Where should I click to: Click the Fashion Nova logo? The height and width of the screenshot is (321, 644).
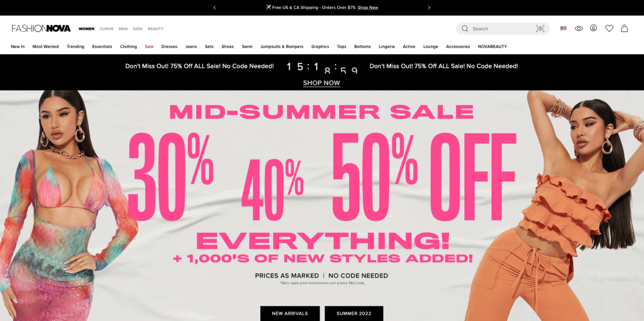tap(41, 28)
